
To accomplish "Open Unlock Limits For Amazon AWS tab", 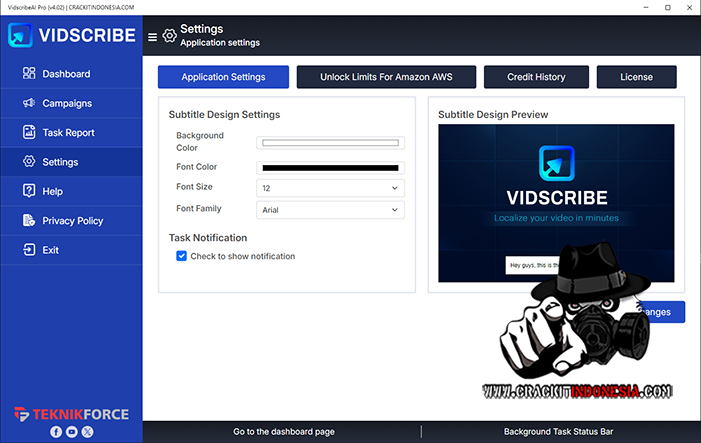I will [386, 77].
